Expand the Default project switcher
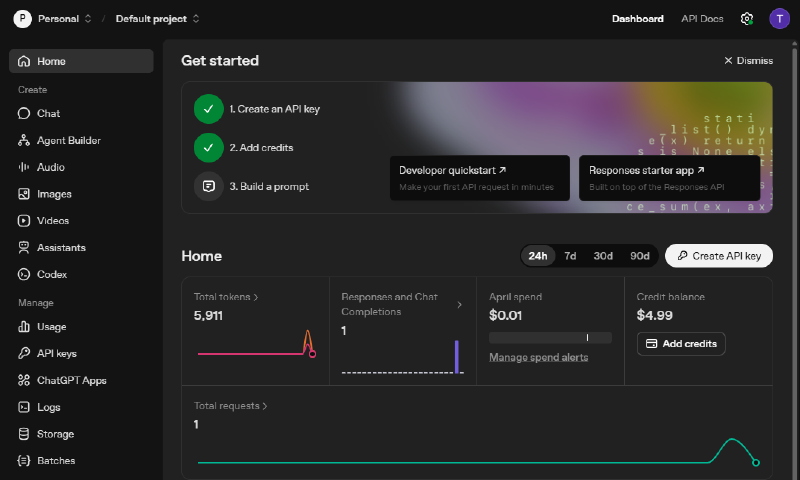The width and height of the screenshot is (800, 480). pos(196,19)
